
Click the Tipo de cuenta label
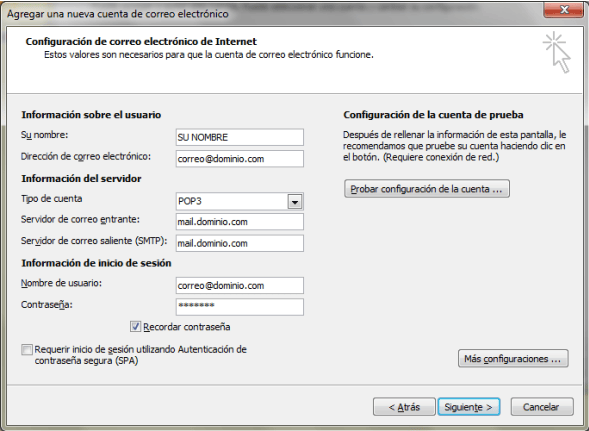[51, 199]
